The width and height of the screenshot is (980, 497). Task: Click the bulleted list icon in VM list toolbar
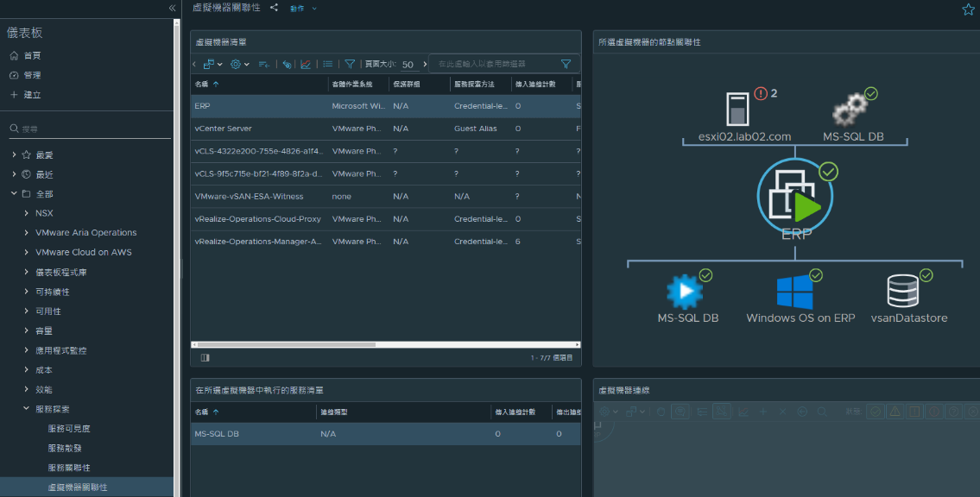(327, 64)
